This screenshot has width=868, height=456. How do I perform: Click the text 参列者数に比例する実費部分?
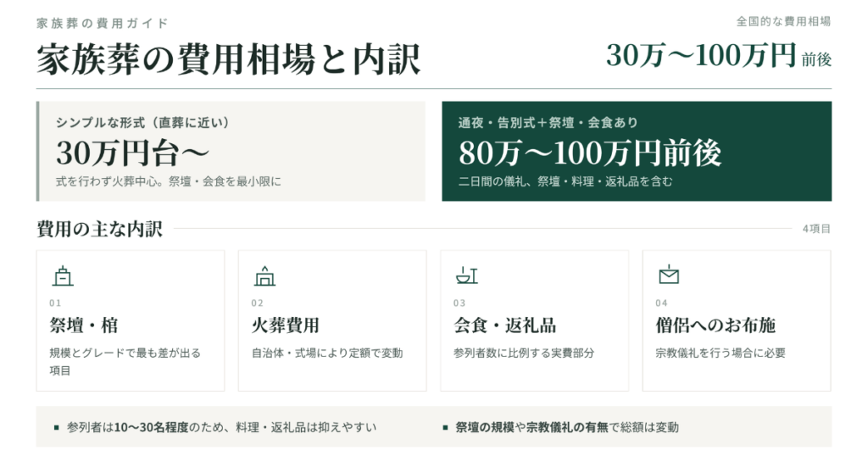tap(524, 353)
